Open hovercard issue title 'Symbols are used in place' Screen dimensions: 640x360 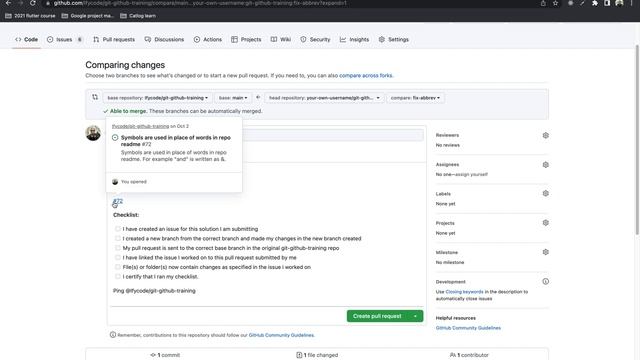[176, 141]
